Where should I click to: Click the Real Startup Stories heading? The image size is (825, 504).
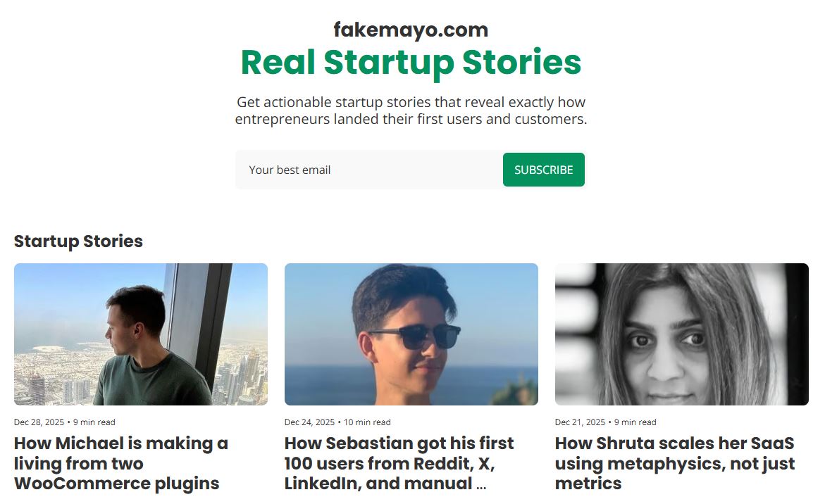point(411,63)
